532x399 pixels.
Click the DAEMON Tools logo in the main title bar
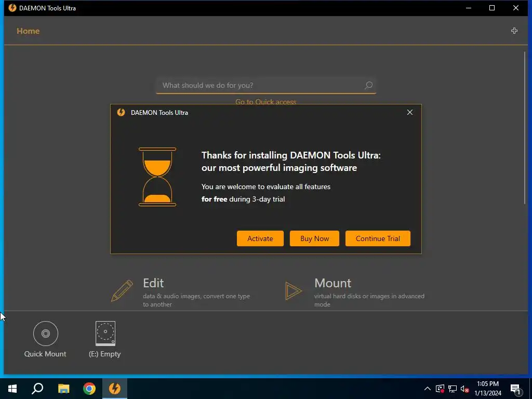point(12,8)
